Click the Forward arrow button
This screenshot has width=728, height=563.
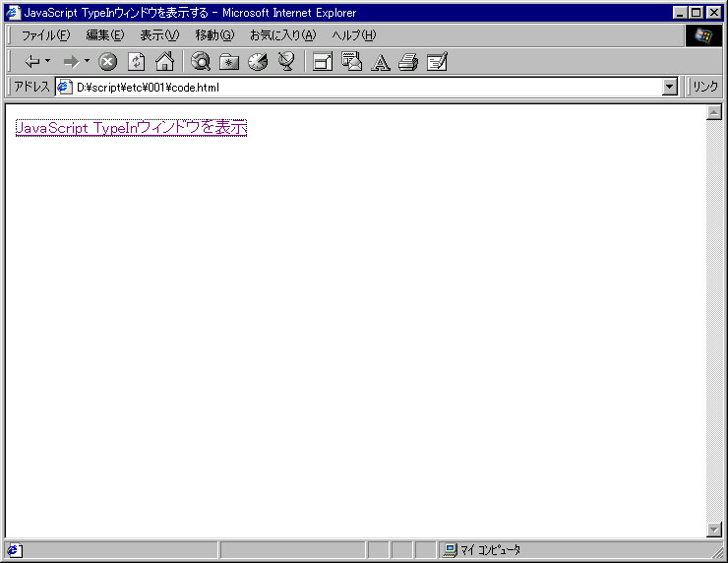71,61
